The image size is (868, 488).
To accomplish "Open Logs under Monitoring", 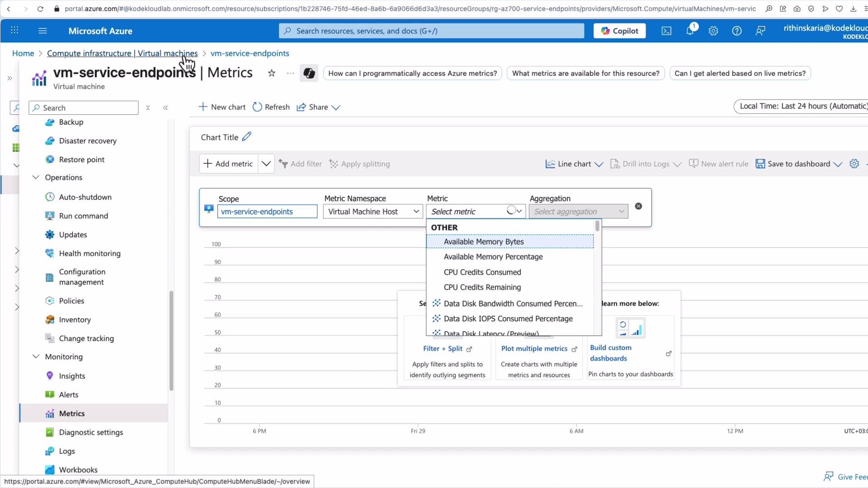I will click(x=67, y=451).
